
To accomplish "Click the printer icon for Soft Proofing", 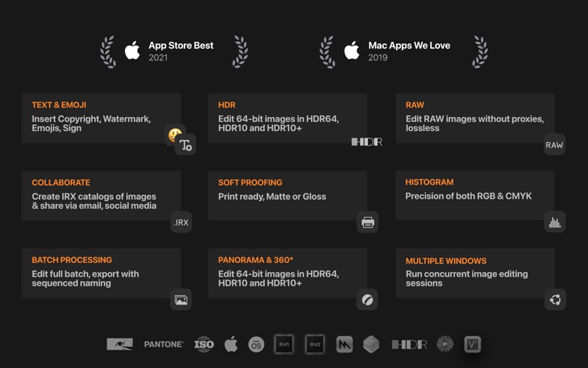I will tap(367, 222).
